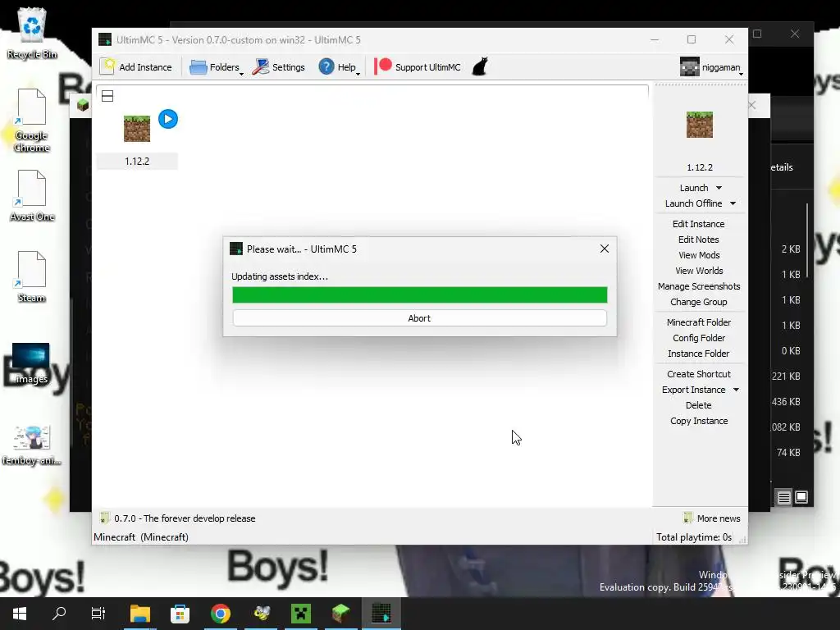Open View Mods
The image size is (840, 630).
(699, 255)
